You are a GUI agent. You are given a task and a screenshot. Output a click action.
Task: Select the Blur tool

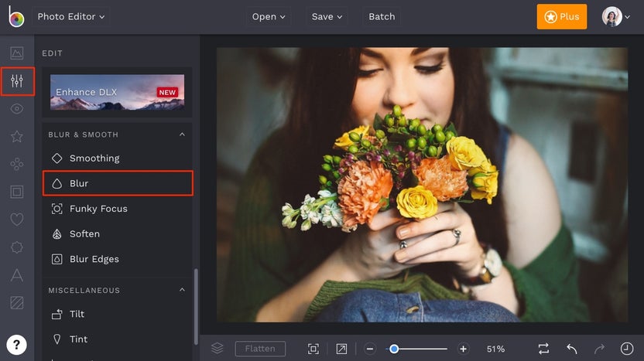click(x=118, y=183)
